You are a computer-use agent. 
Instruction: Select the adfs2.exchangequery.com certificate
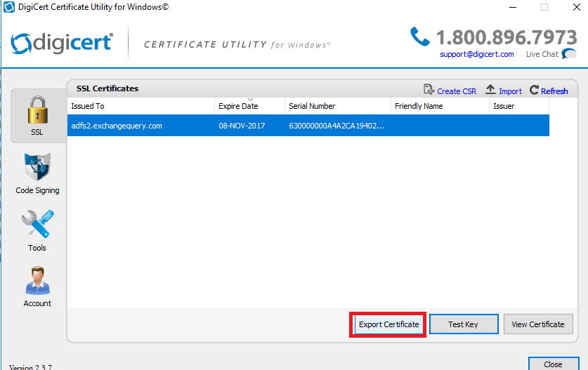[308, 126]
